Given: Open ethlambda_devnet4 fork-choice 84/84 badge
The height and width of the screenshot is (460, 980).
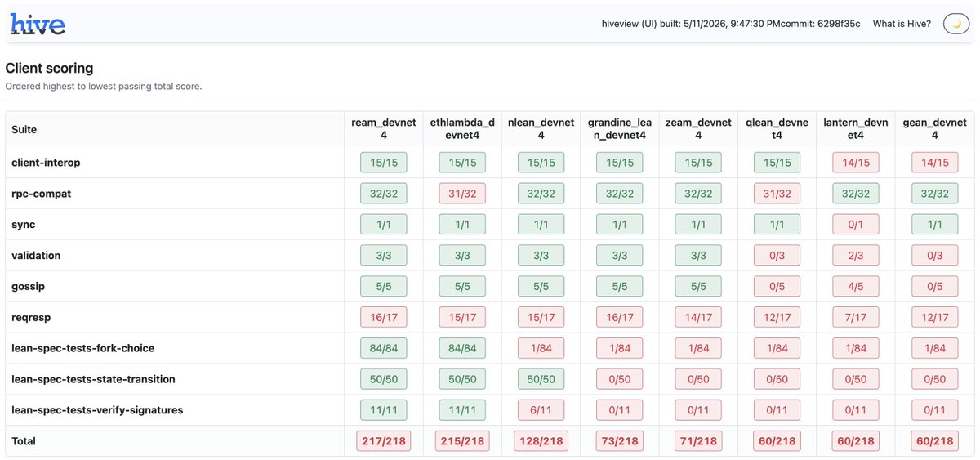Looking at the screenshot, I should [462, 349].
